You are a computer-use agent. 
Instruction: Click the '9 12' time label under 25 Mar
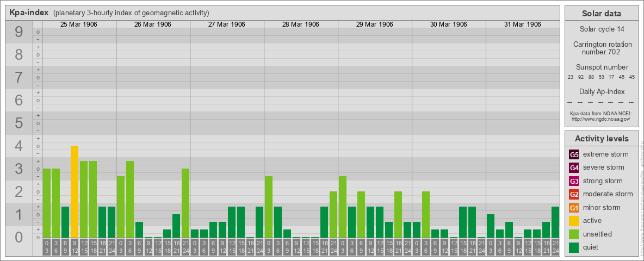tap(75, 247)
